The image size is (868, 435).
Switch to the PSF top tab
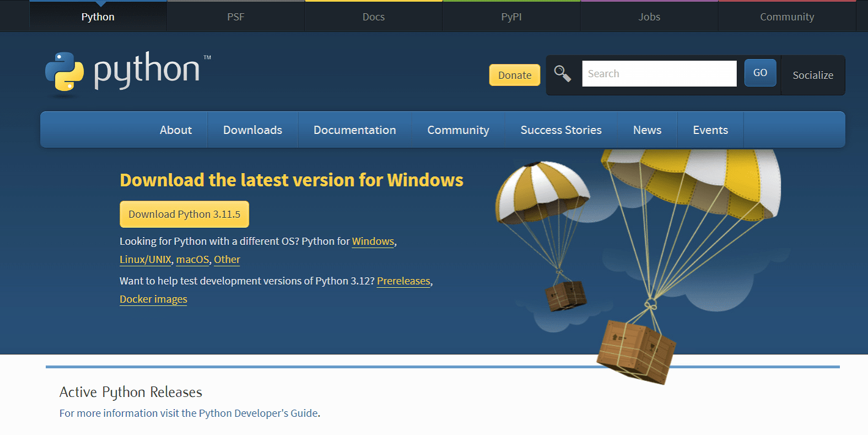click(x=235, y=17)
